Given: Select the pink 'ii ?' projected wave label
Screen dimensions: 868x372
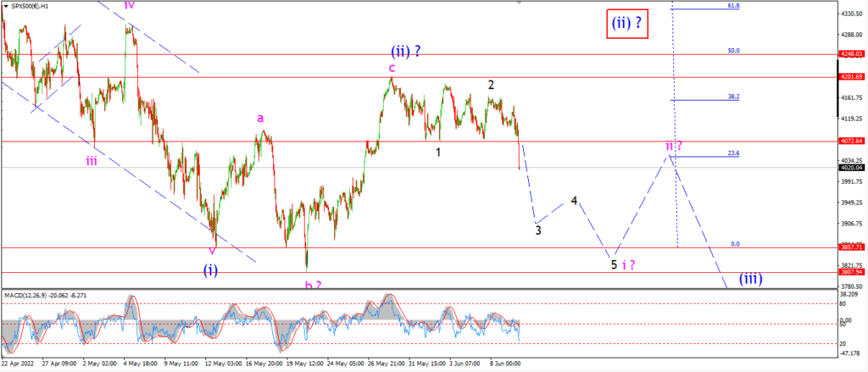Looking at the screenshot, I should 674,146.
